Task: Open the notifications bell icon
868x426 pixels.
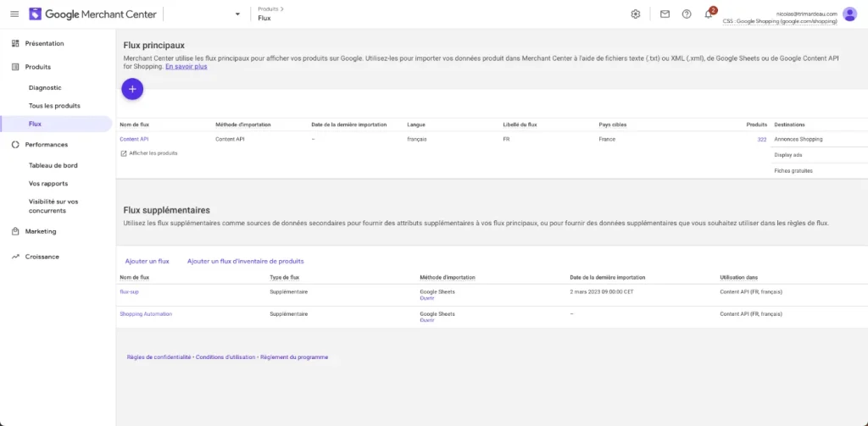Action: click(x=708, y=14)
